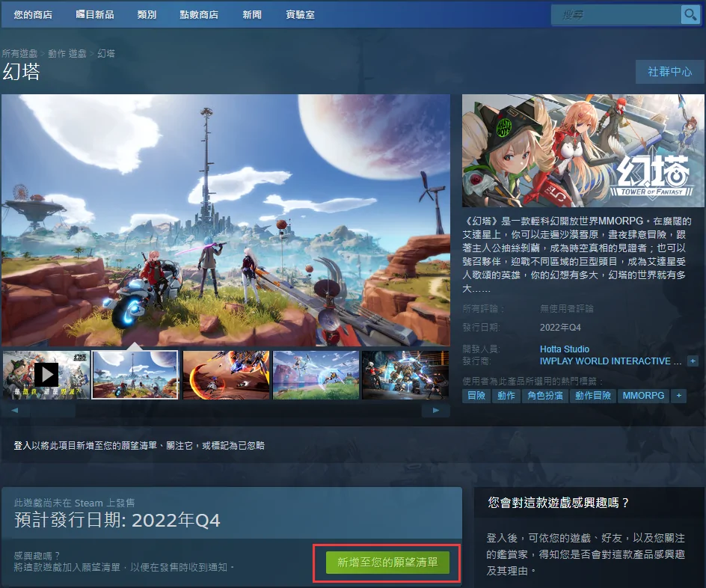The width and height of the screenshot is (706, 588).
Task: Click the main highlighted screenshot
Action: point(226,220)
